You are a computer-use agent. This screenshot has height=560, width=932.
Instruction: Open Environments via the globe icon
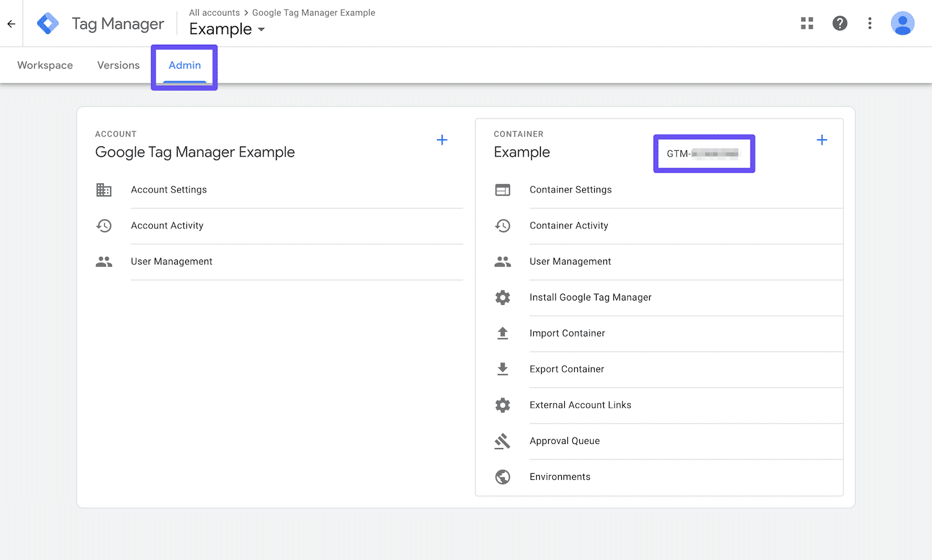coord(503,477)
